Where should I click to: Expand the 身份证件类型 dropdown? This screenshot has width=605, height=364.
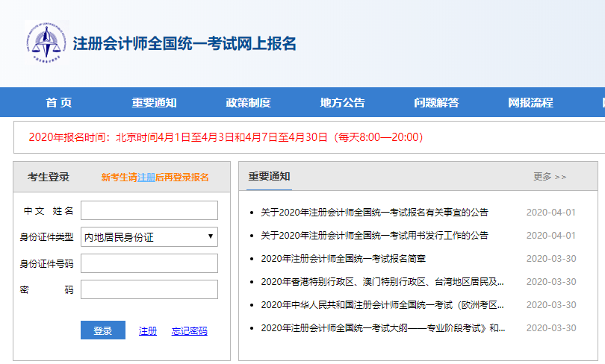149,237
